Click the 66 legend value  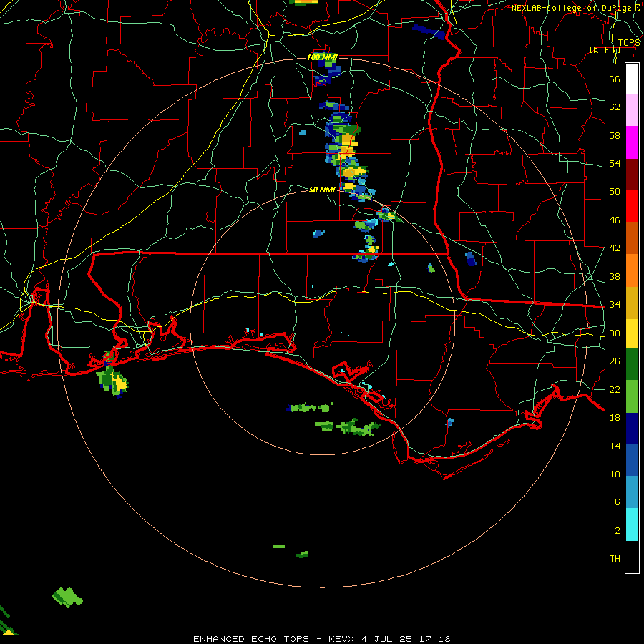coord(615,79)
